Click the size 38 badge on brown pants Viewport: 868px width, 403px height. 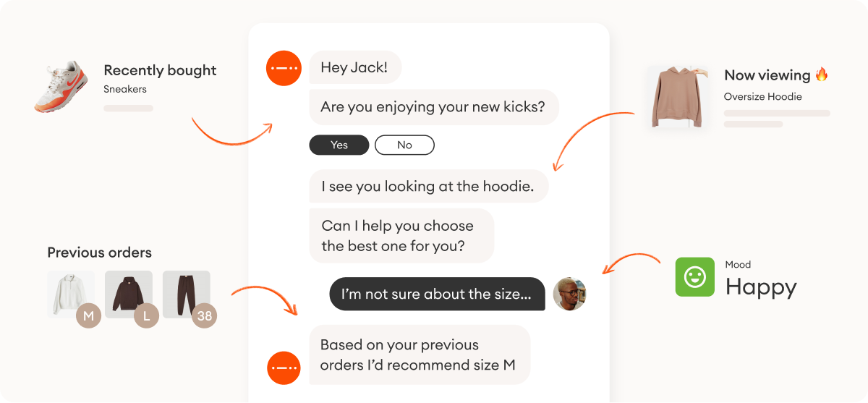pyautogui.click(x=205, y=316)
